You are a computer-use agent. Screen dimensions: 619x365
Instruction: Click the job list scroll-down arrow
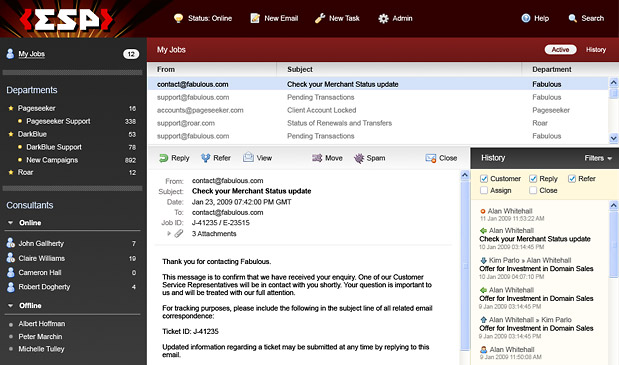pyautogui.click(x=613, y=138)
